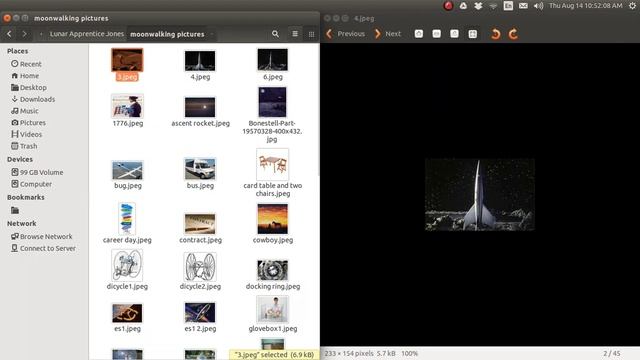Switch Files to grid icon view
This screenshot has width=640, height=360.
[311, 34]
